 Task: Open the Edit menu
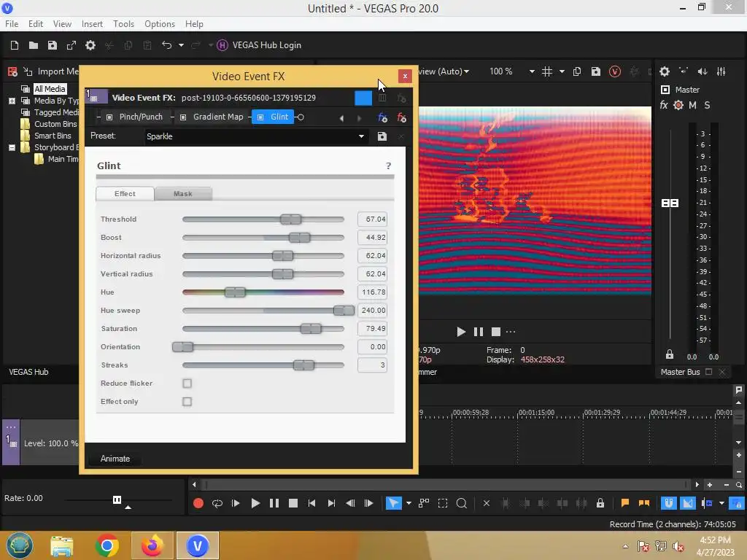click(x=35, y=24)
